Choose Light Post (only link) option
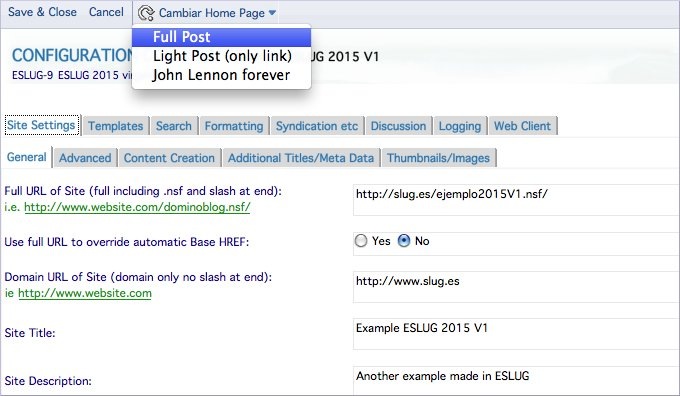The width and height of the screenshot is (680, 396). tap(222, 56)
